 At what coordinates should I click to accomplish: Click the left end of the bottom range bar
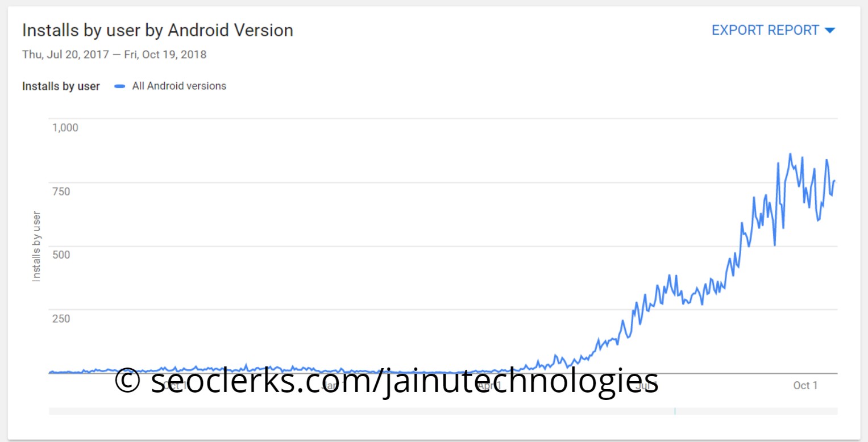click(x=52, y=411)
